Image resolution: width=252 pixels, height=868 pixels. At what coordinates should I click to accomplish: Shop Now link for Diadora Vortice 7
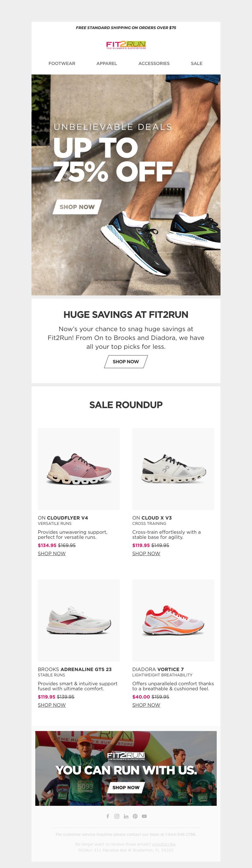146,705
